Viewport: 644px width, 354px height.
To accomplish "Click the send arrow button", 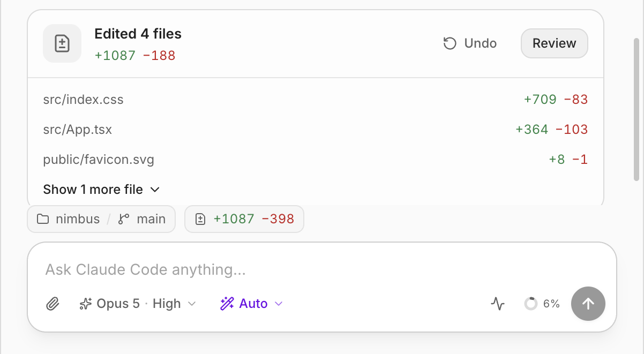I will (x=588, y=304).
